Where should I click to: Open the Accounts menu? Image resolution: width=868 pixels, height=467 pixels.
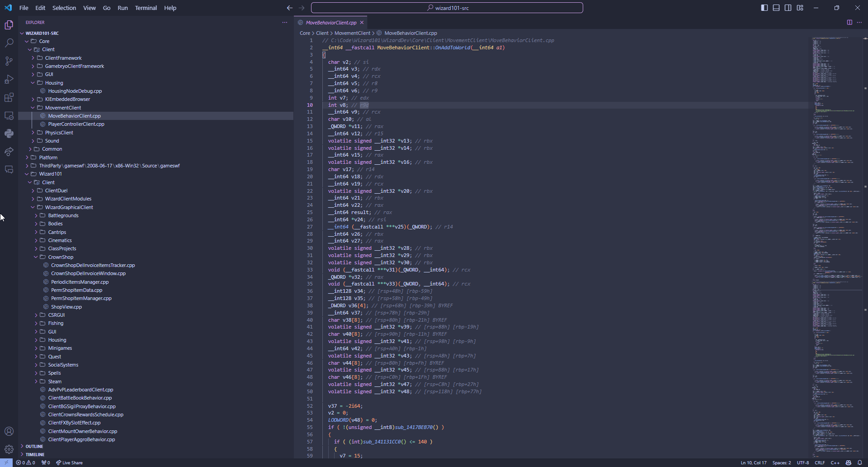pyautogui.click(x=9, y=431)
